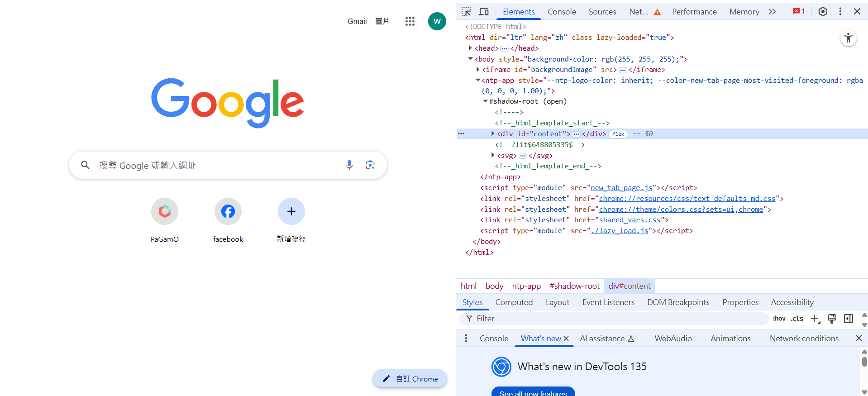The height and width of the screenshot is (396, 868).
Task: Open the Event Listeners pane
Action: point(608,302)
